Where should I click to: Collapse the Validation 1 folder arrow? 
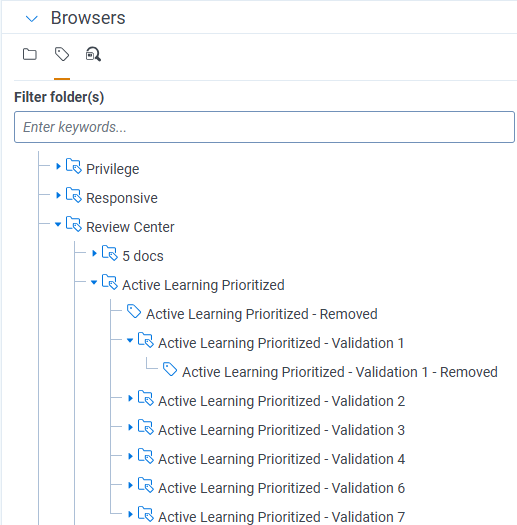click(x=130, y=341)
